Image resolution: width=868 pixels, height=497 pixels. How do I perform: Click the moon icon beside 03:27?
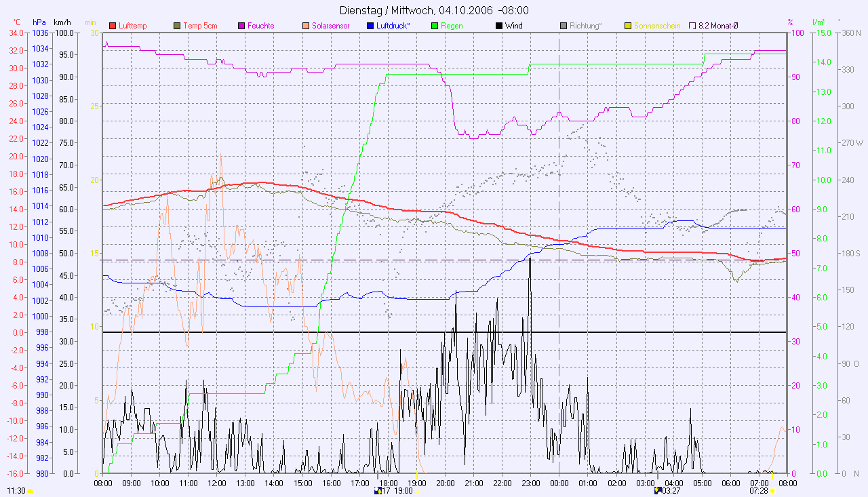pyautogui.click(x=656, y=490)
